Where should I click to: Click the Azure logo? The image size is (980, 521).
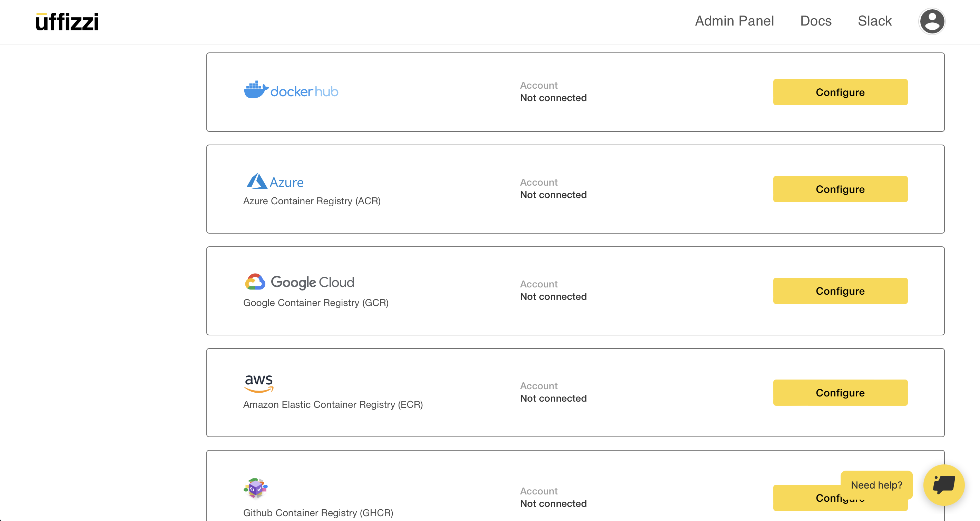[x=275, y=182]
